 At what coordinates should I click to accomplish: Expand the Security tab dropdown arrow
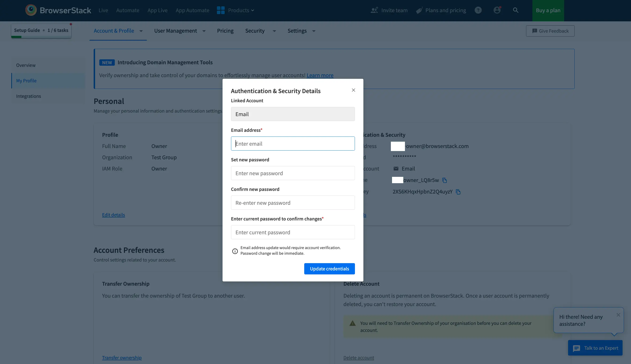[x=274, y=31]
